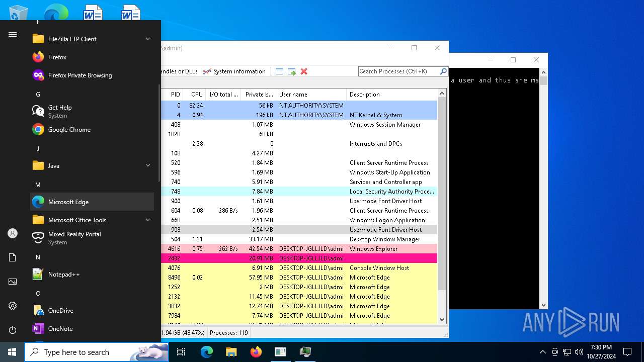Sort by Description column header
Viewport: 644px width, 362px height.
click(392, 95)
